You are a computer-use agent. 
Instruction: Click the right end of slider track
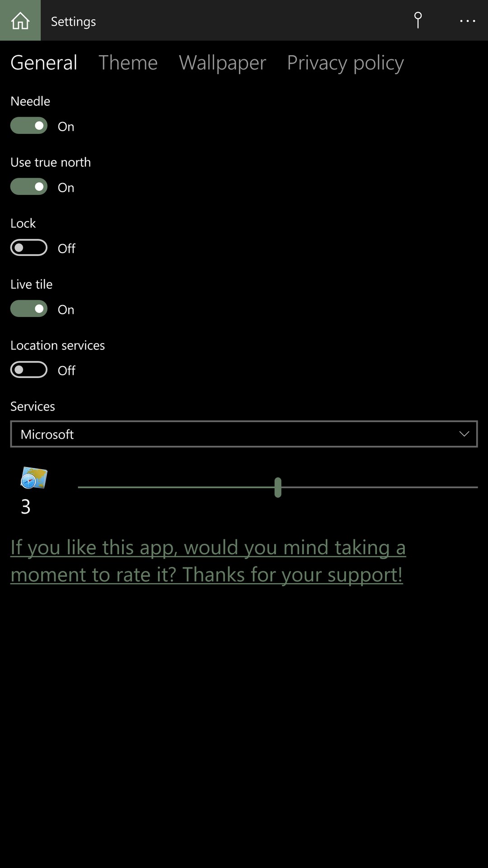474,487
